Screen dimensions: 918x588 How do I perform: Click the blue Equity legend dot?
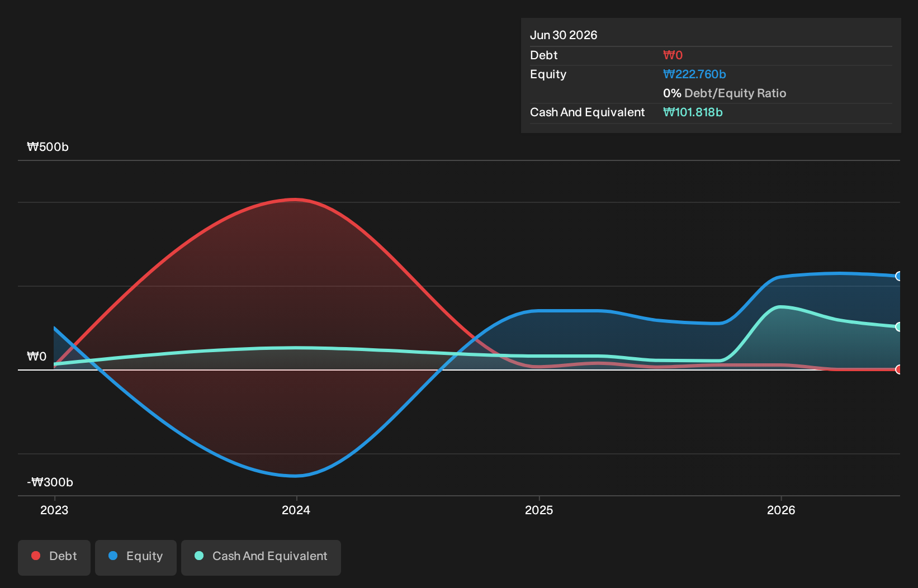(113, 556)
